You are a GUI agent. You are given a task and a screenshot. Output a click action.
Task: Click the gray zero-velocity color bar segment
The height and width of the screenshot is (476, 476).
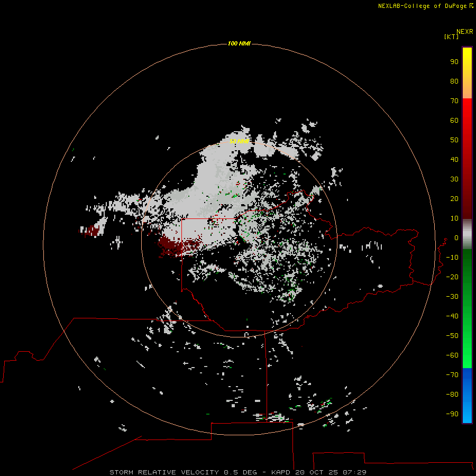click(467, 234)
